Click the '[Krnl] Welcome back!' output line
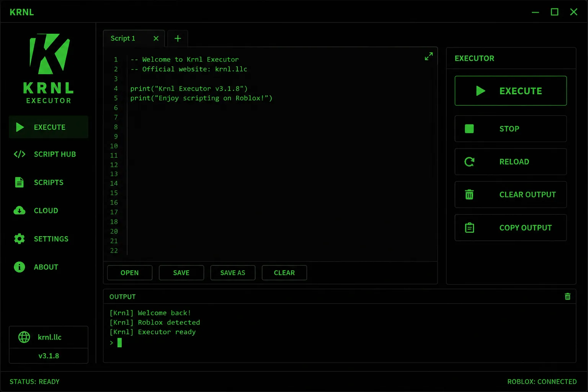This screenshot has width=588, height=392. point(150,313)
